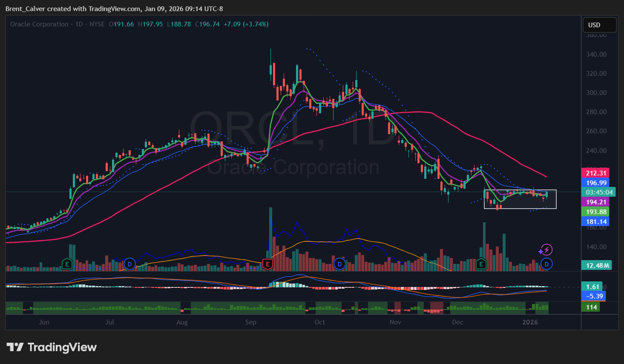Click the close value C196.74

(207, 24)
